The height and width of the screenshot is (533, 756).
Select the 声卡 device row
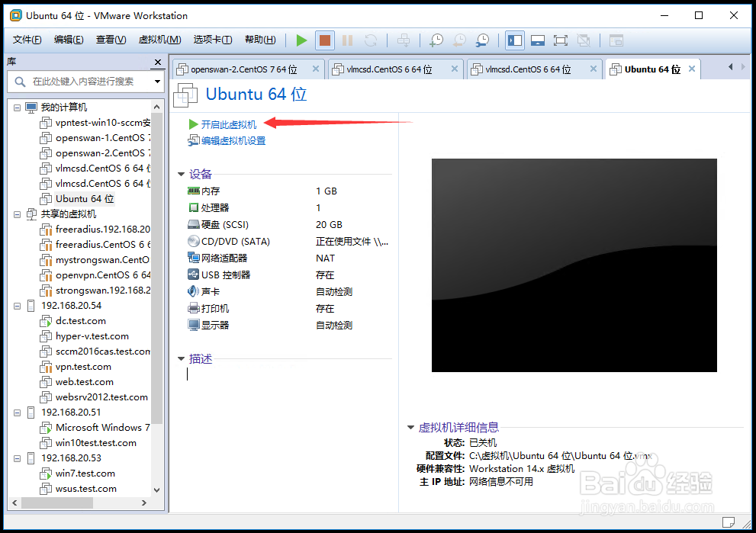(288, 291)
